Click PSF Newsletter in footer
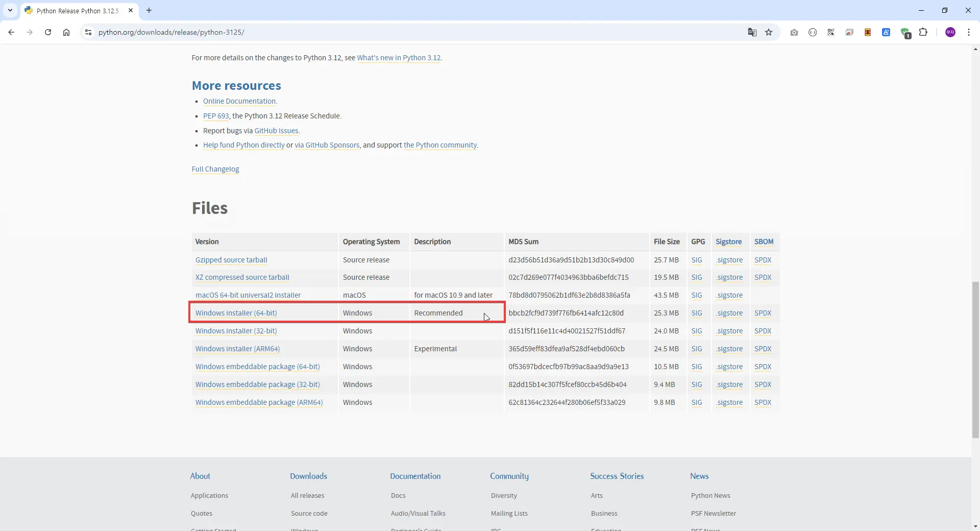Viewport: 980px width, 531px height. point(713,513)
